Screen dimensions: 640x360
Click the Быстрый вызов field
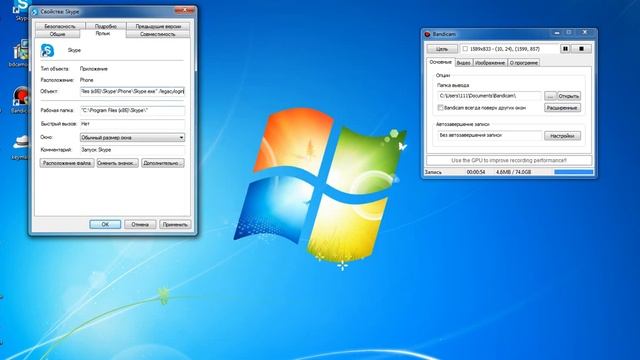click(x=132, y=124)
